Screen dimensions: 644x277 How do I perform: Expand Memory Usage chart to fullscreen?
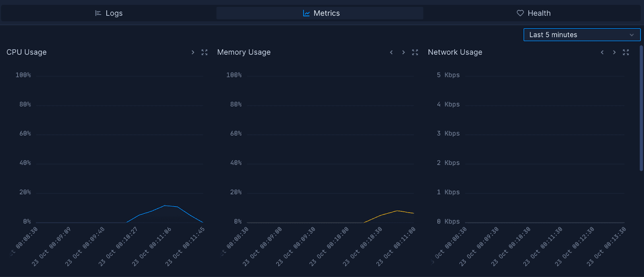click(x=415, y=52)
